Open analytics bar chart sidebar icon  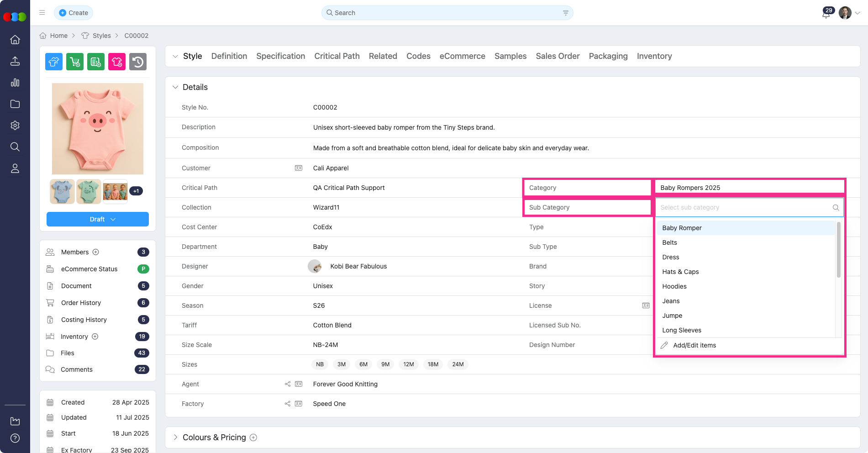[15, 83]
